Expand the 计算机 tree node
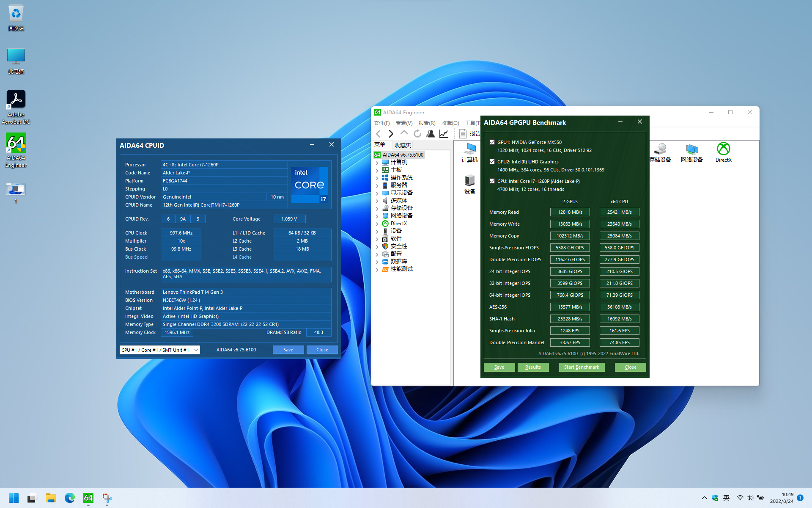Viewport: 812px width, 508px height. [377, 163]
